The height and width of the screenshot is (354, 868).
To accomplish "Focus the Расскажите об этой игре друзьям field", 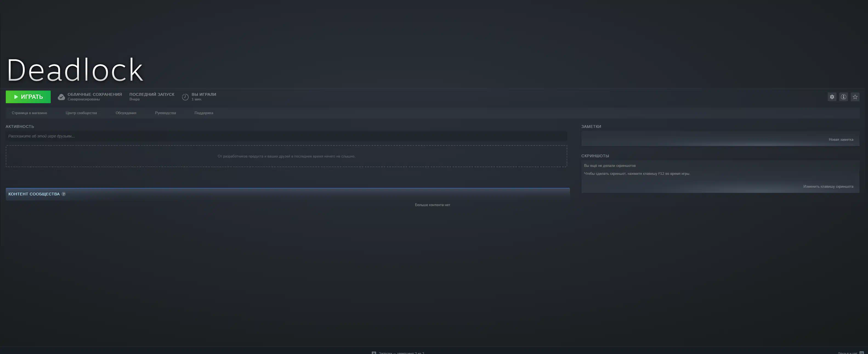I will tap(287, 136).
